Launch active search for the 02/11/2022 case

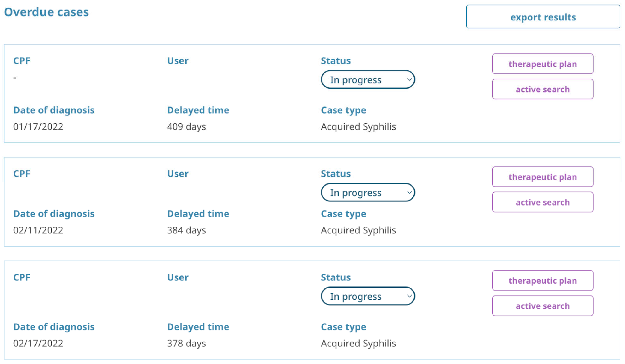tap(542, 202)
